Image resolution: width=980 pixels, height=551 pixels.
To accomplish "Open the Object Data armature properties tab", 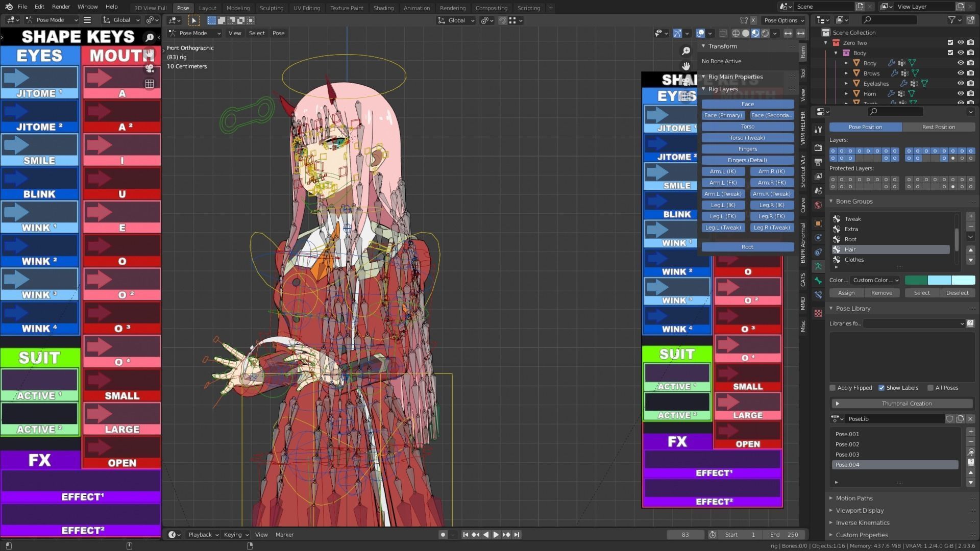I will [818, 266].
